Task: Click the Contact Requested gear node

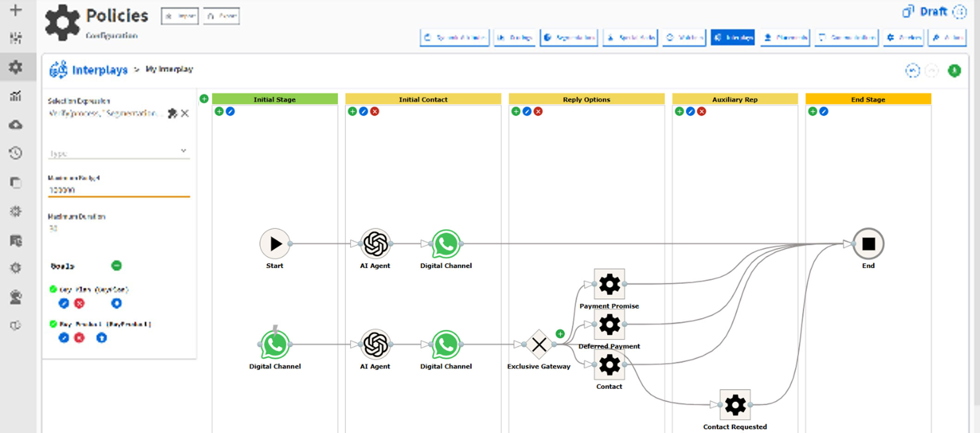Action: click(735, 405)
